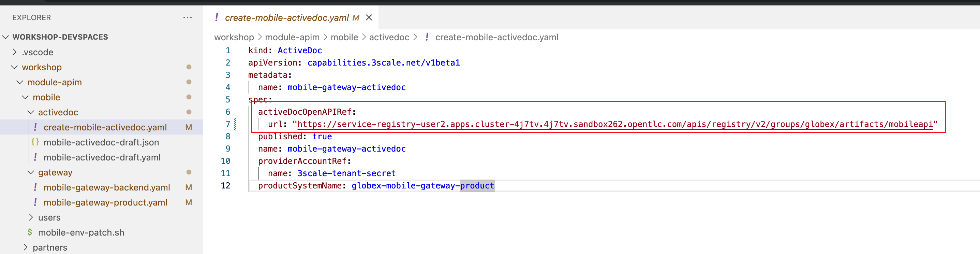Viewport: 980px width, 254px height.
Task: Collapse the module-apim folder
Action: (x=20, y=82)
